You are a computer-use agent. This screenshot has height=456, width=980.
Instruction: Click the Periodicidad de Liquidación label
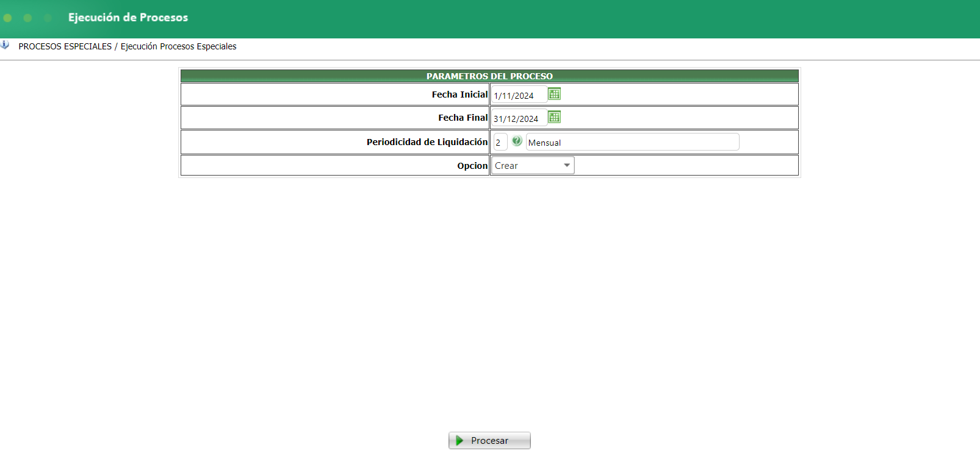pos(427,142)
